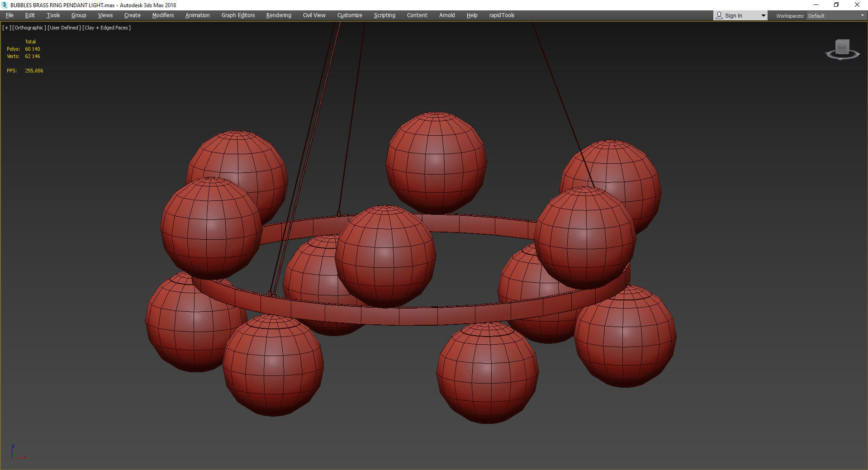Open the Animation menu

coord(197,15)
